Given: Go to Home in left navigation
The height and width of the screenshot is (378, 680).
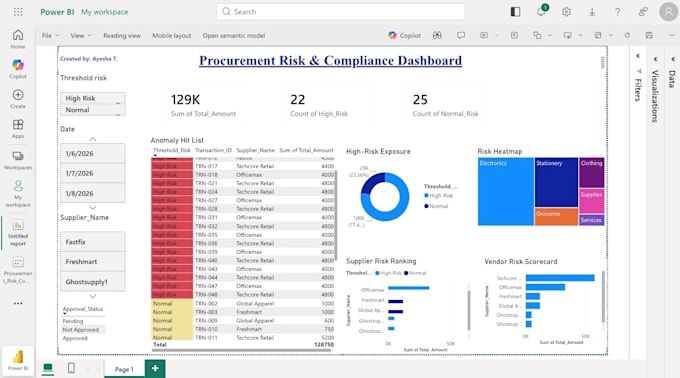Looking at the screenshot, I should coord(18,39).
